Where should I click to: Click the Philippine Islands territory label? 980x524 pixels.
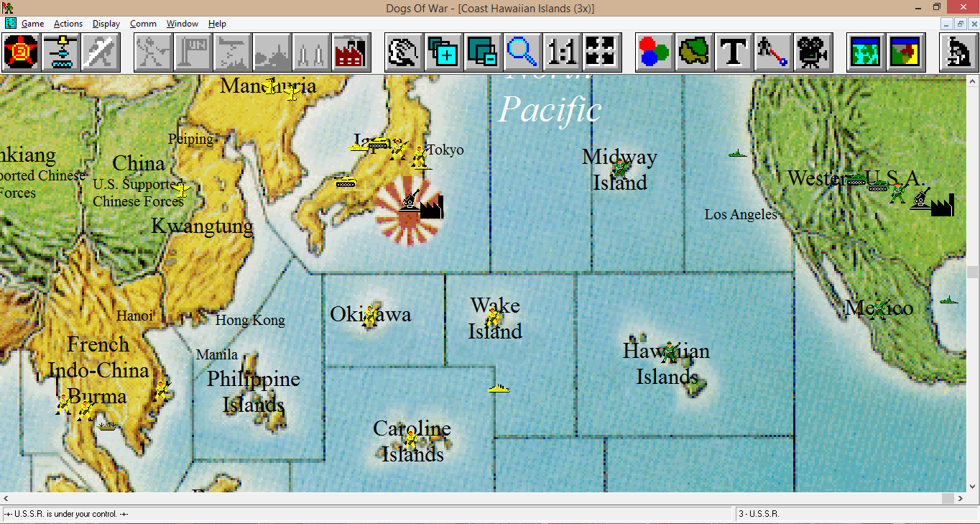[x=254, y=392]
